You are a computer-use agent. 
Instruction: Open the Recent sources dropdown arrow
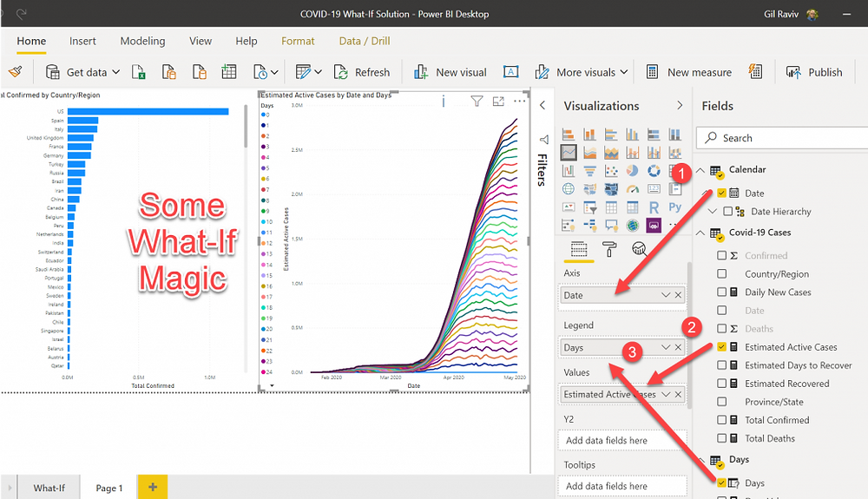(x=274, y=73)
